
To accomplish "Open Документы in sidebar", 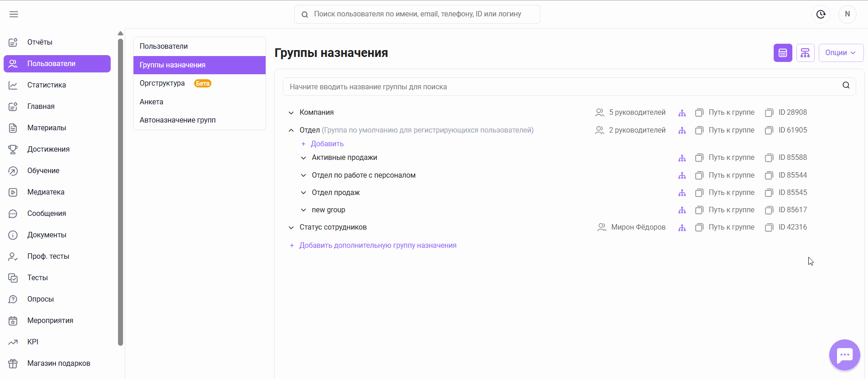I will pyautogui.click(x=57, y=235).
